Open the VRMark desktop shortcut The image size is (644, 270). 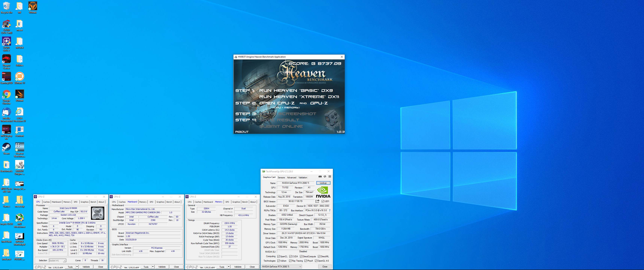point(33,7)
